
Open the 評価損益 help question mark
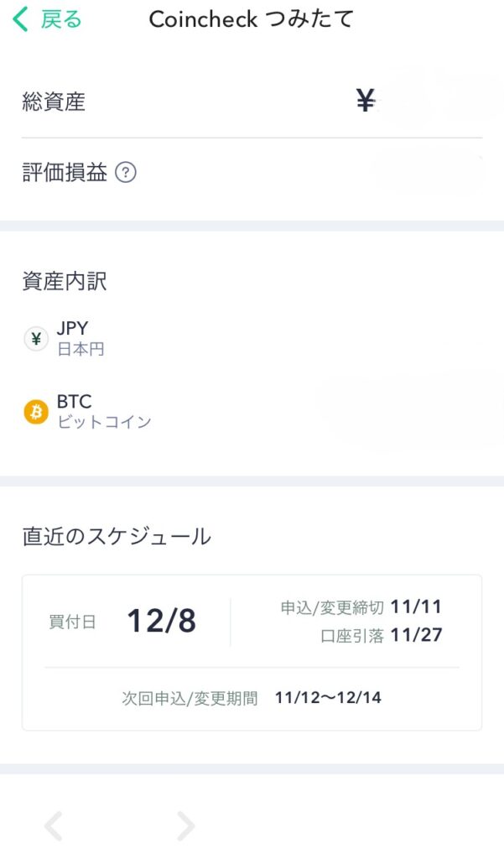125,174
